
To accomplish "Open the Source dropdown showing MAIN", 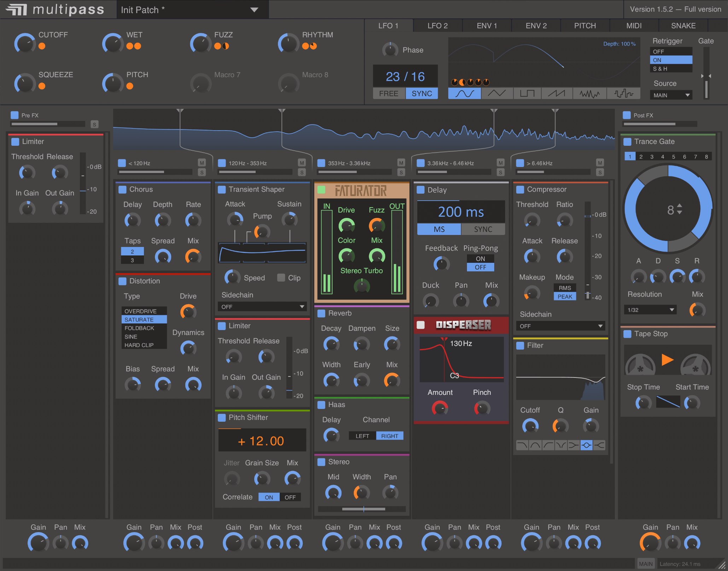I will pos(671,95).
